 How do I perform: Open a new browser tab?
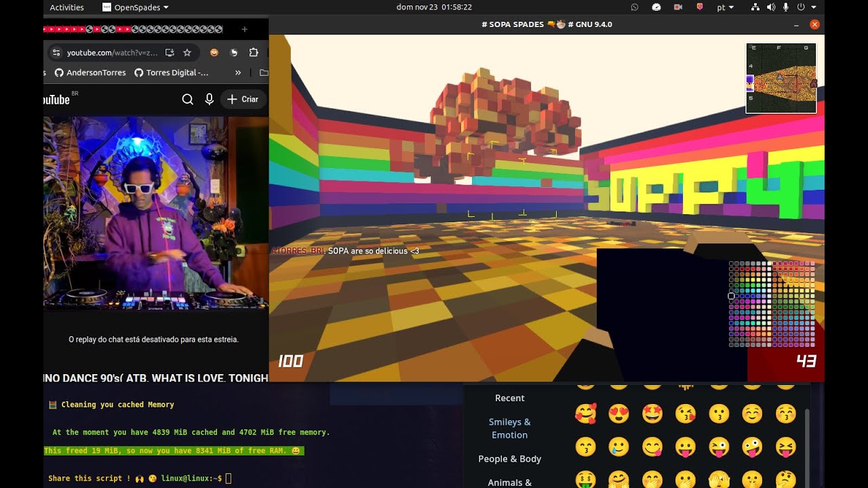[x=245, y=29]
